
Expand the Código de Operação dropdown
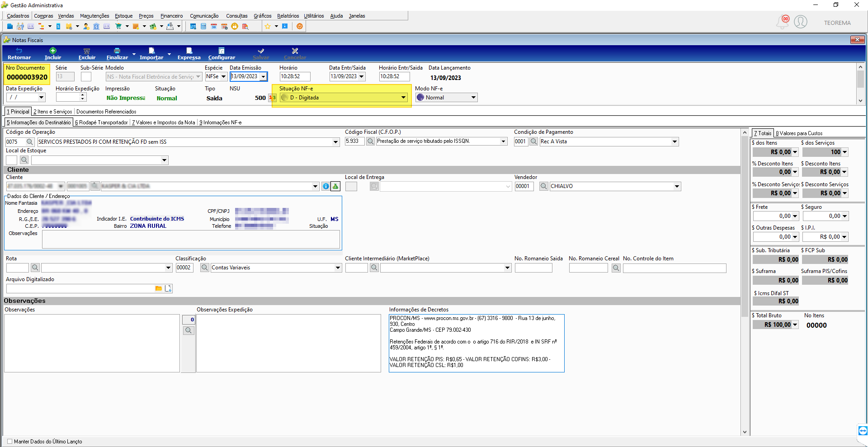click(335, 142)
